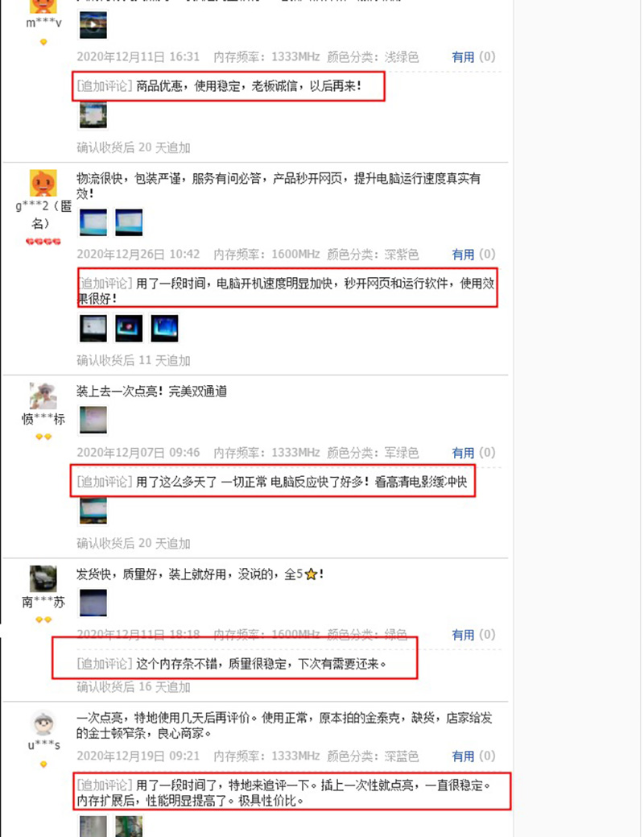Click u***s reviewer's cartoon avatar
644x837 pixels.
[x=43, y=724]
